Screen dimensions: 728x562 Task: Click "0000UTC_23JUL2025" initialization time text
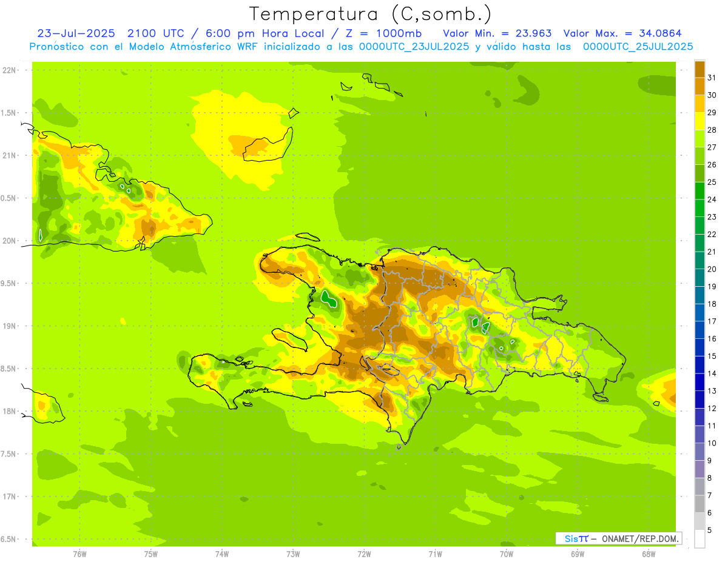click(x=414, y=47)
